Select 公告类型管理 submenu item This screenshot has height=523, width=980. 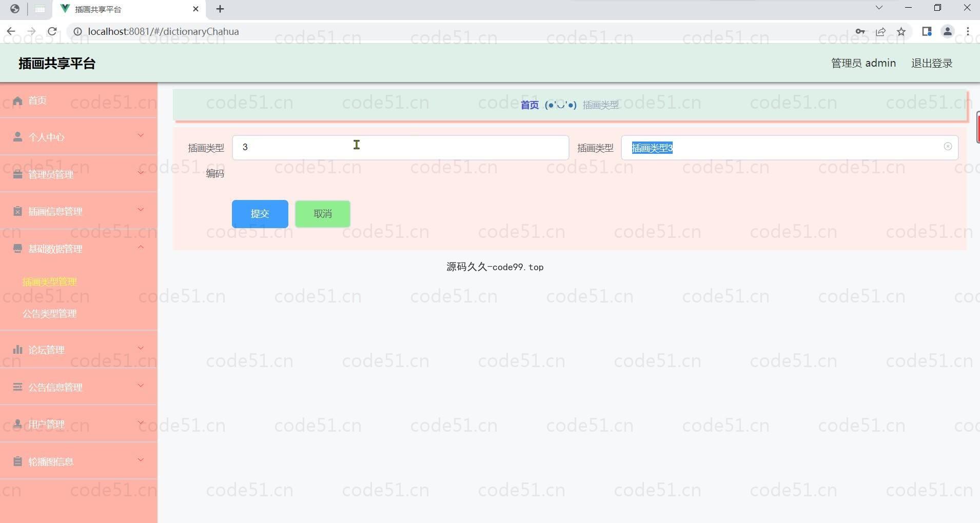point(50,313)
